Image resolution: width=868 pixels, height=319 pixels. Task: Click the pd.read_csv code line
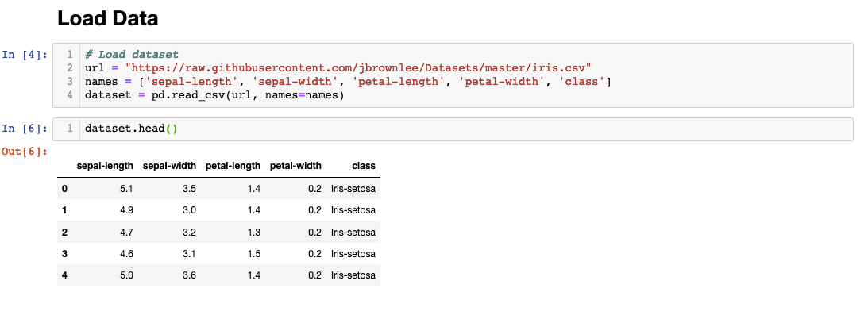point(214,95)
